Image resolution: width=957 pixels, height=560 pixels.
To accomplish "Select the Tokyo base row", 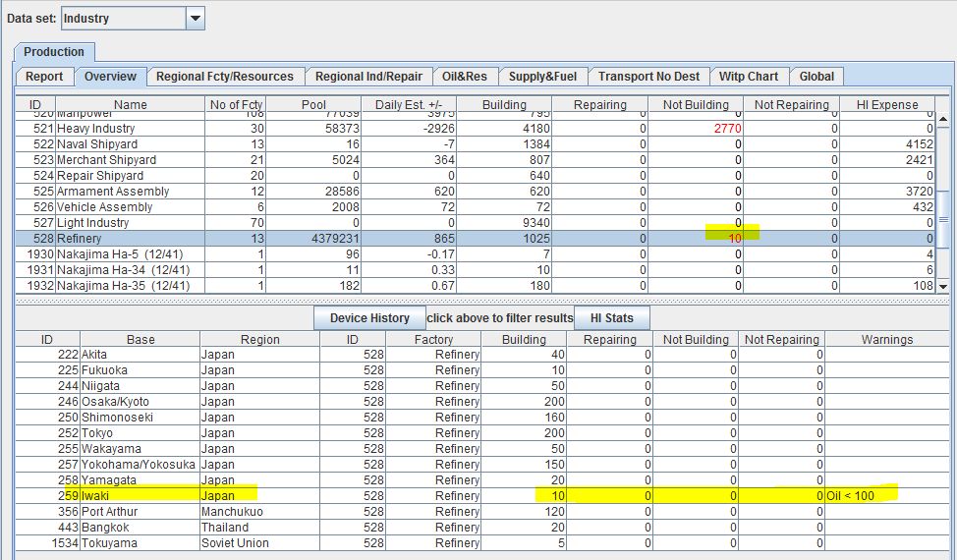I will click(x=482, y=433).
